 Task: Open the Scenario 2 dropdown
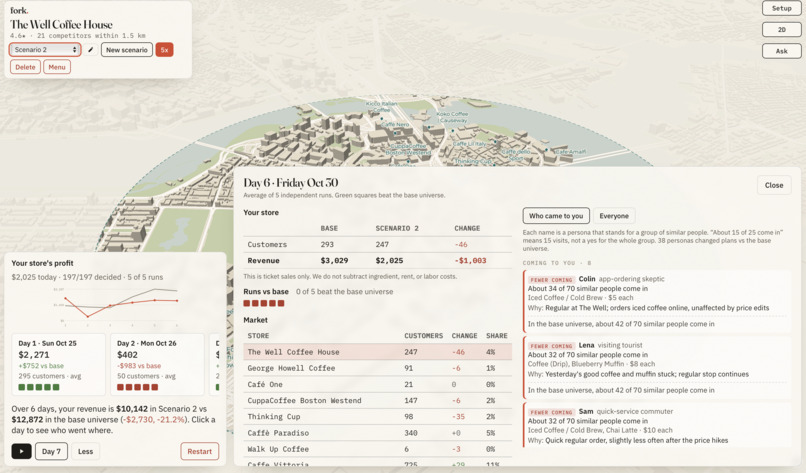[45, 50]
